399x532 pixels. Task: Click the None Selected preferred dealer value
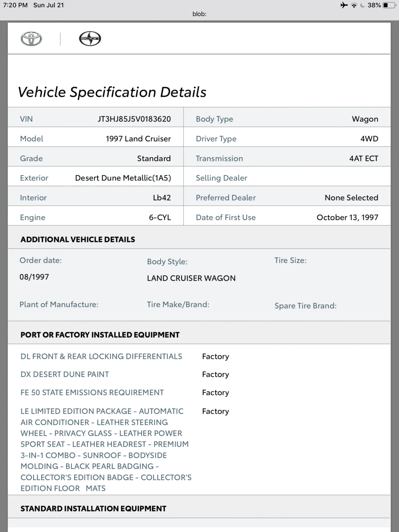(x=351, y=198)
